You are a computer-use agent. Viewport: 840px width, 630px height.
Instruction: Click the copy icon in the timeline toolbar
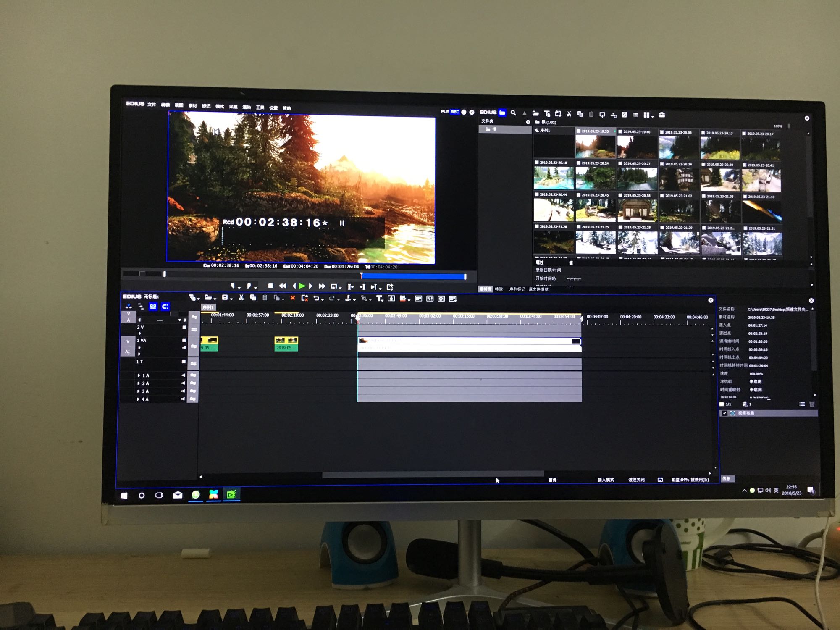pyautogui.click(x=253, y=298)
